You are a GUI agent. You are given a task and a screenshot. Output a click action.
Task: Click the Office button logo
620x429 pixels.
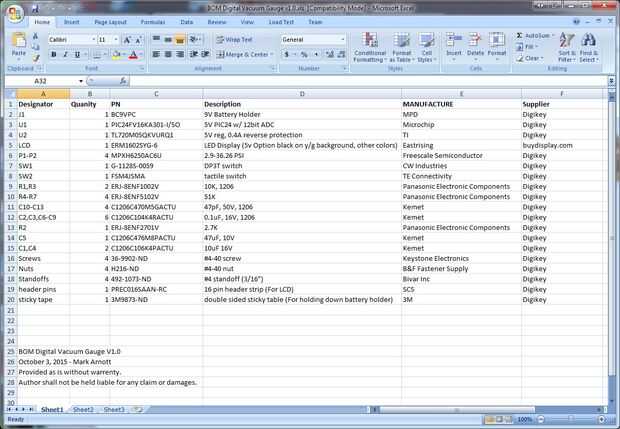coord(15,14)
